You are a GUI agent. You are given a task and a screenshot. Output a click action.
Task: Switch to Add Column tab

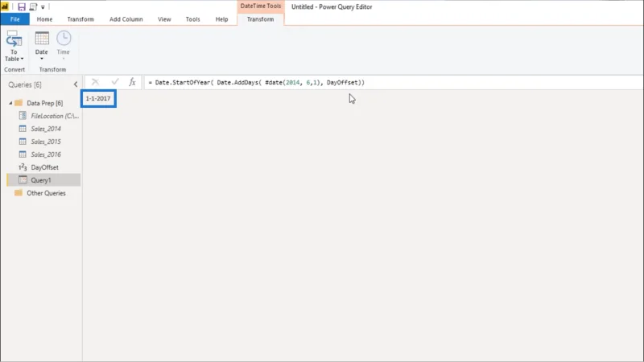[x=126, y=19]
